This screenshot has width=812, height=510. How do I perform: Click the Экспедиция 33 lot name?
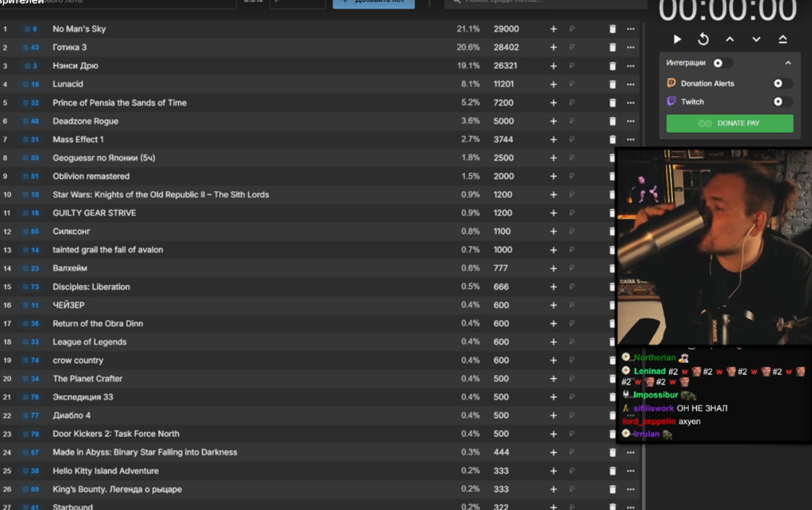[x=82, y=397]
